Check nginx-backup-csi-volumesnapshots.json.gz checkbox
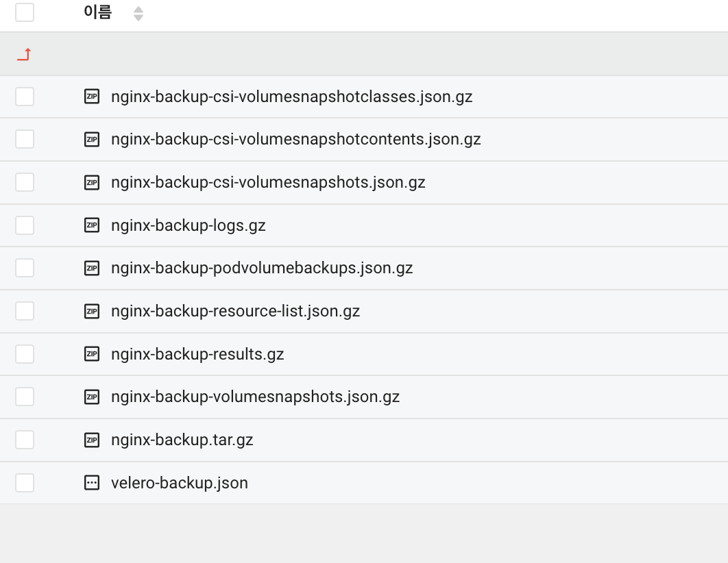 pos(25,182)
